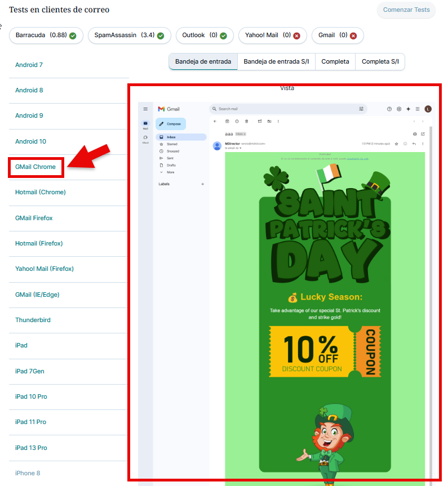Click the reply arrow icon on the email
Screen dimensions: 448x486
[414, 144]
